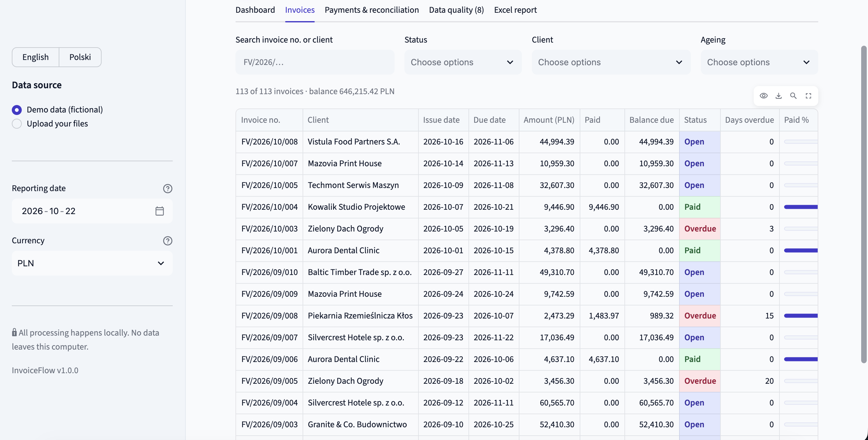The height and width of the screenshot is (440, 868).
Task: Click the page vertical scrollbar
Action: click(x=864, y=204)
